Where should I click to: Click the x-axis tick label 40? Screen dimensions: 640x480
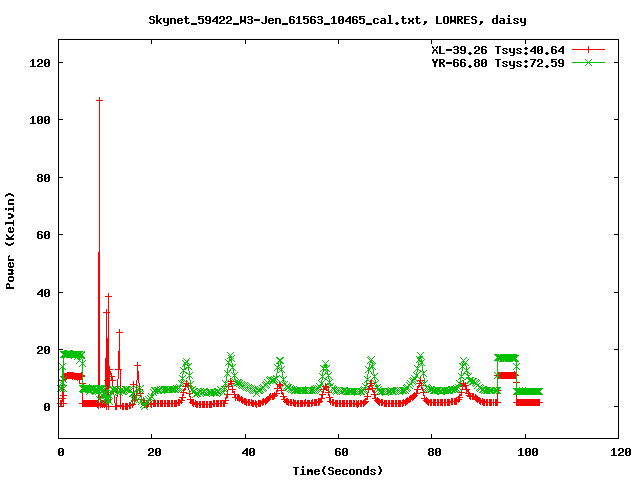click(248, 452)
